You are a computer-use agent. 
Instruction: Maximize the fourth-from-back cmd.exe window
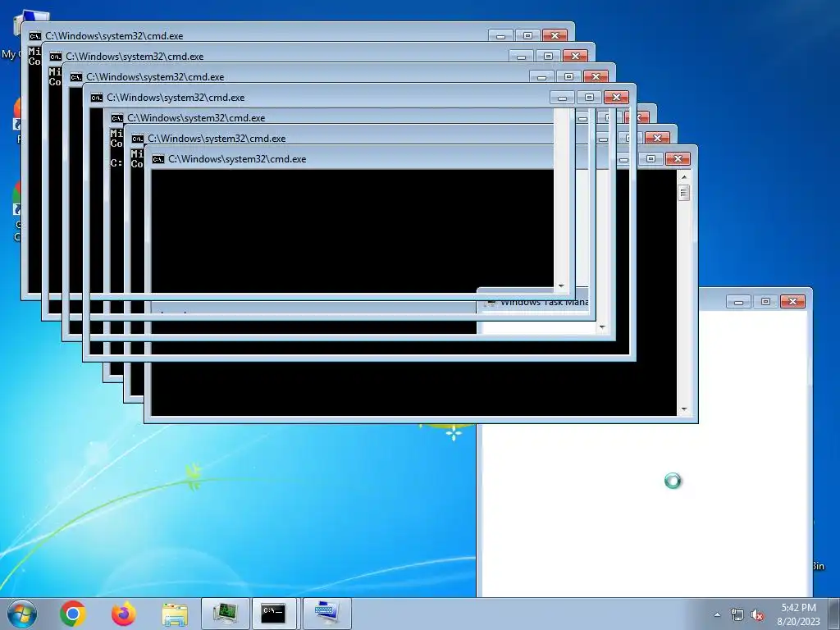click(x=589, y=97)
